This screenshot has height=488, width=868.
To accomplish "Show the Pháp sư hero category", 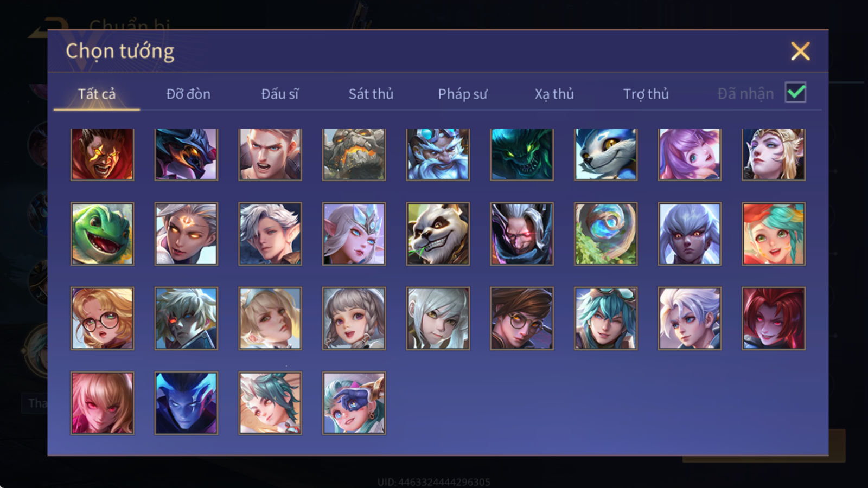I will [x=463, y=94].
